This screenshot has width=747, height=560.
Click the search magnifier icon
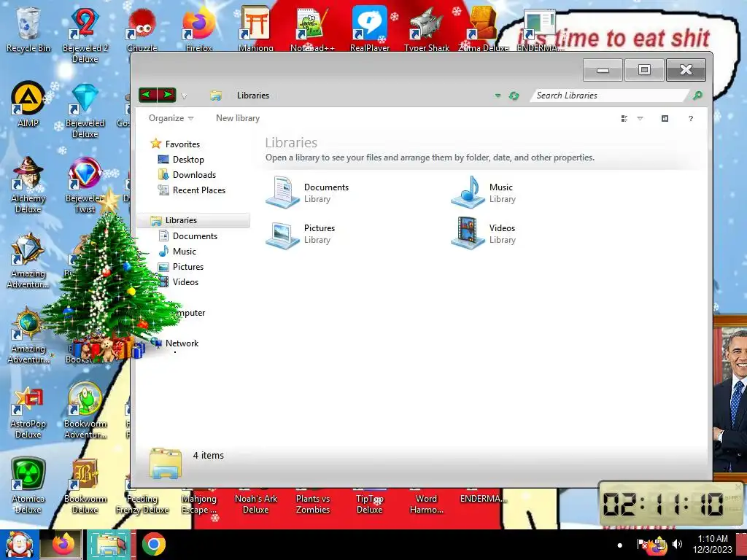[x=697, y=96]
